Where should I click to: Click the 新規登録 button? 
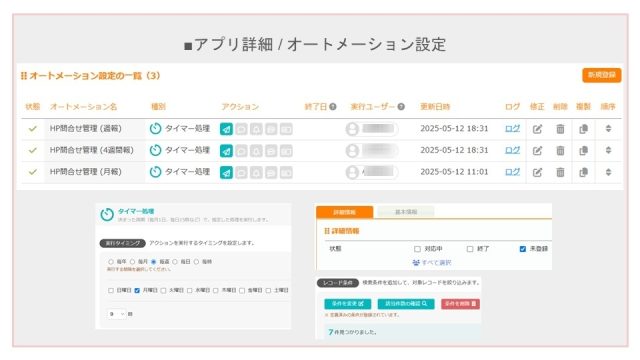coord(601,75)
